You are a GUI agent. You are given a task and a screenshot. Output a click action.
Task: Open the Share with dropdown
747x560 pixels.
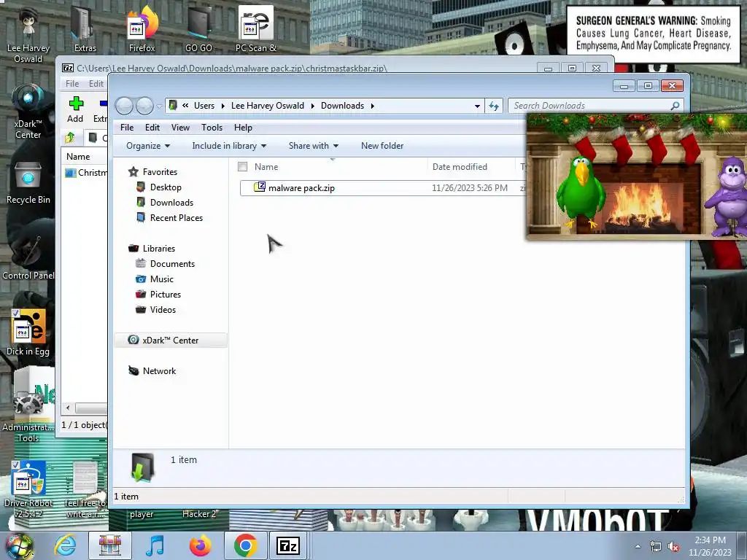(314, 146)
